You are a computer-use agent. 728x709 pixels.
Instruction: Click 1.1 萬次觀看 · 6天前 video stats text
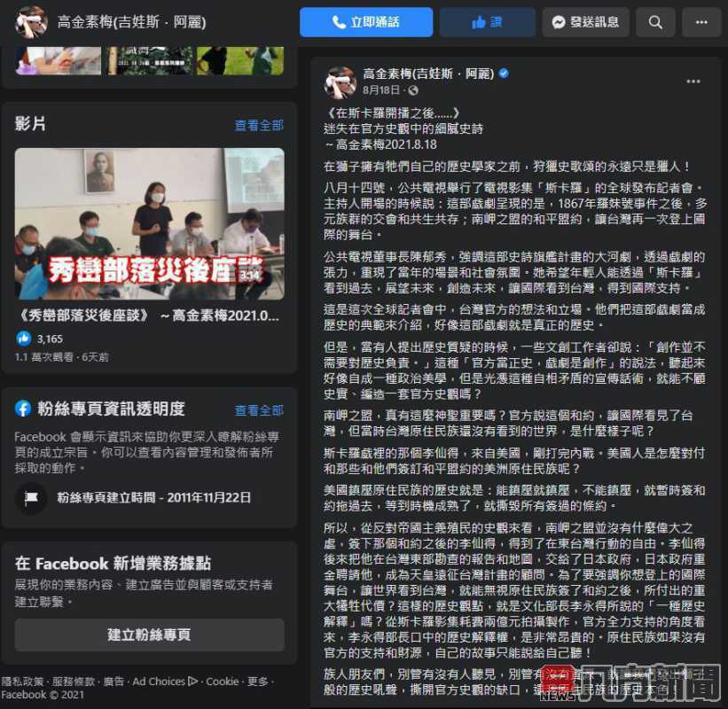click(62, 357)
